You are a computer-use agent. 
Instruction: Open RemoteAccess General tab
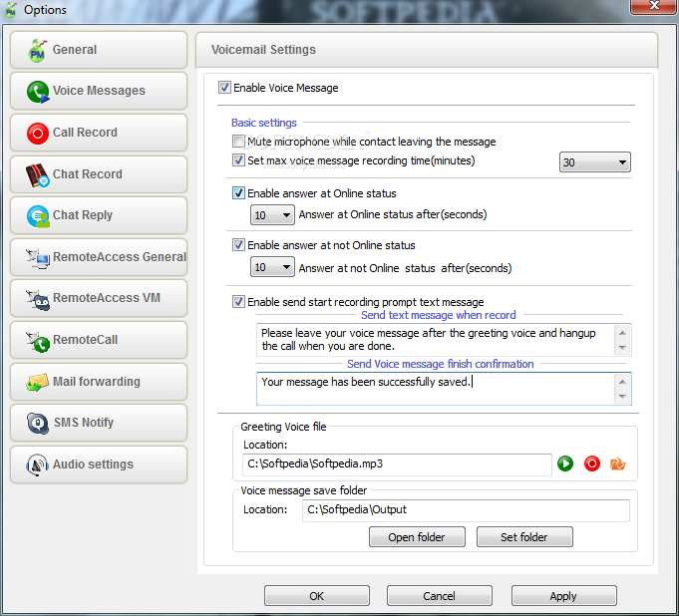(99, 257)
